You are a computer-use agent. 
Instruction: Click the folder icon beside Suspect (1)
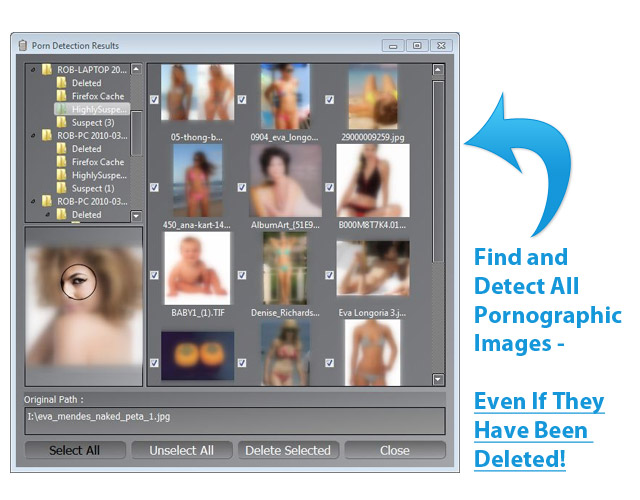pos(61,187)
